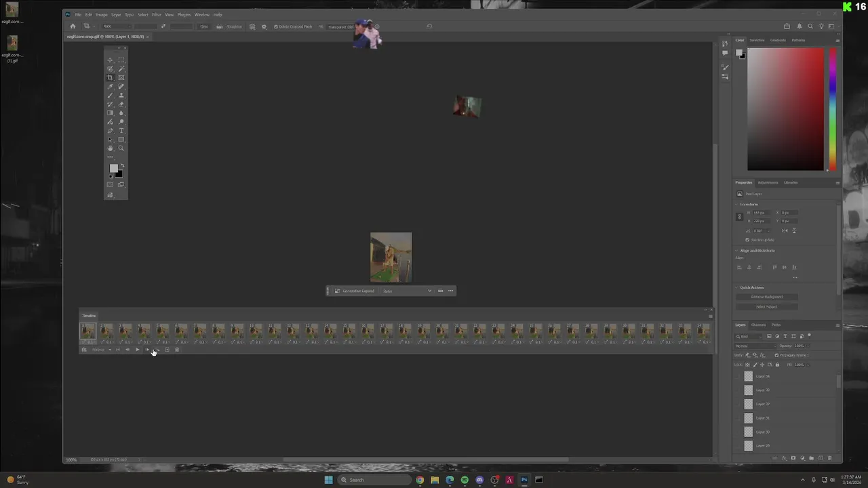The height and width of the screenshot is (488, 868).
Task: Click the foreground color swatch
Action: click(113, 168)
